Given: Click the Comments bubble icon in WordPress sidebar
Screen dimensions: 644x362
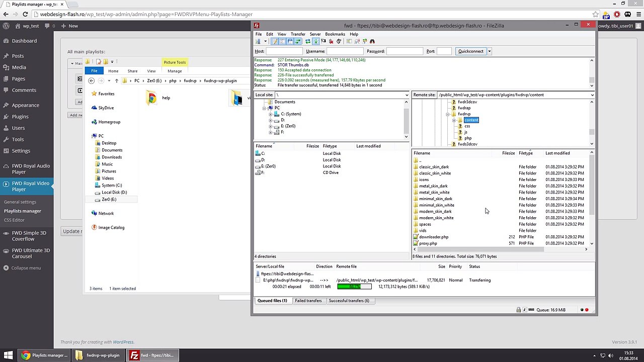Looking at the screenshot, I should (6, 90).
